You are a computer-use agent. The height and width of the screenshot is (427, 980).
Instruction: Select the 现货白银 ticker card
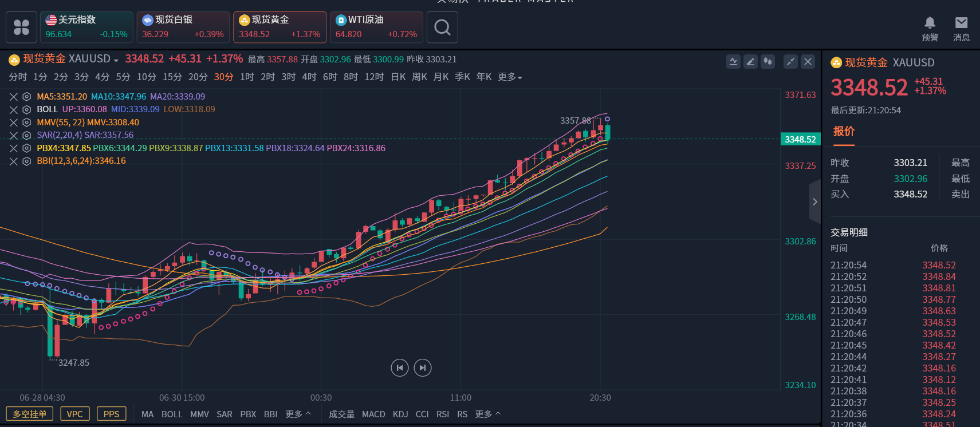pyautogui.click(x=183, y=27)
